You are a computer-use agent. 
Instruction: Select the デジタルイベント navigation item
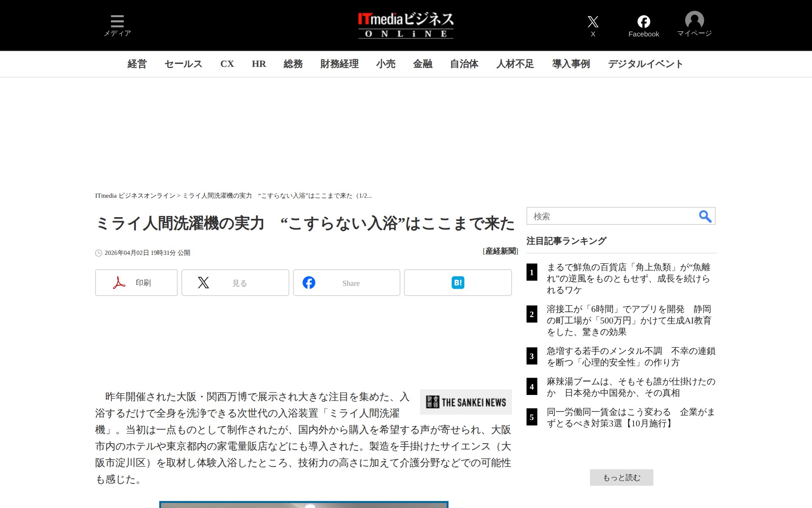coord(645,64)
